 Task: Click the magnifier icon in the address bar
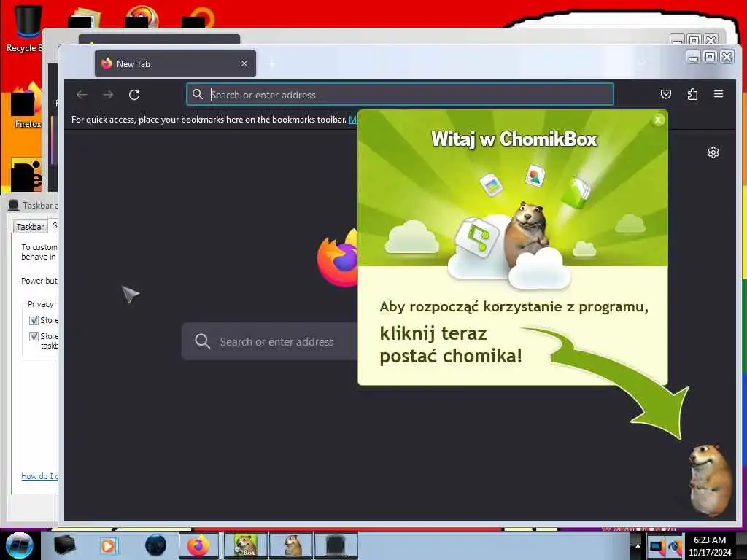click(197, 94)
